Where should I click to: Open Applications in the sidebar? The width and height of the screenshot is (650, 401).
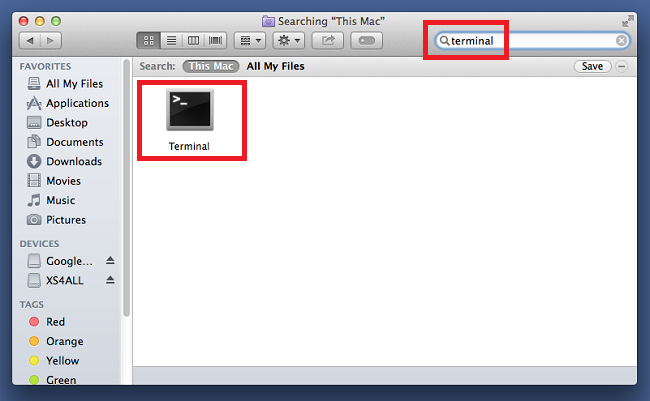point(77,103)
